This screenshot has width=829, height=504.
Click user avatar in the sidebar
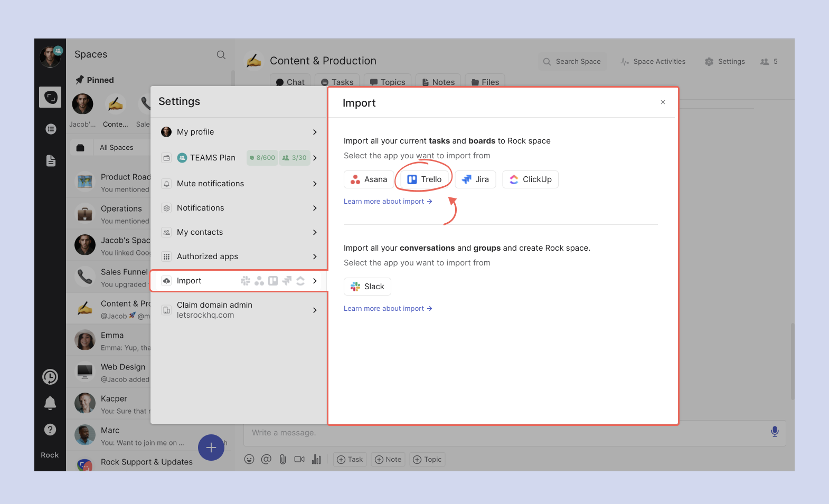(x=50, y=56)
